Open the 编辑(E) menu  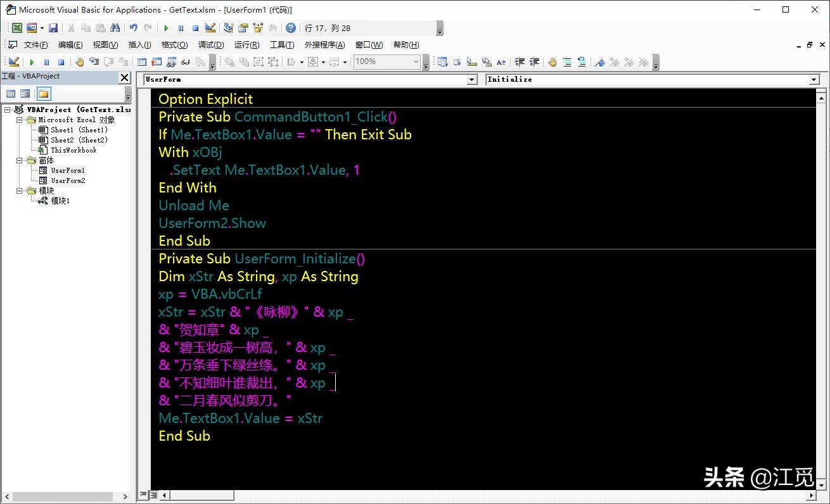pyautogui.click(x=70, y=45)
